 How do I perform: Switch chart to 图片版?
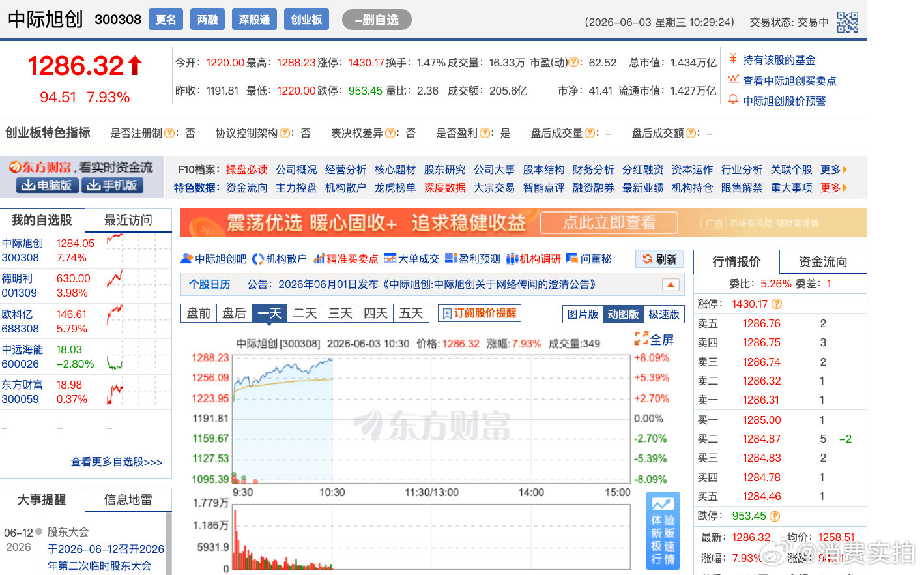583,314
